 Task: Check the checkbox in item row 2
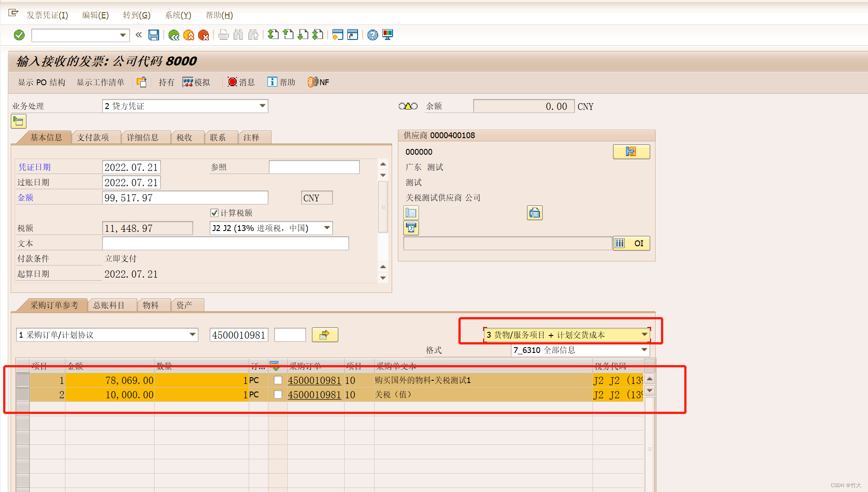click(278, 395)
